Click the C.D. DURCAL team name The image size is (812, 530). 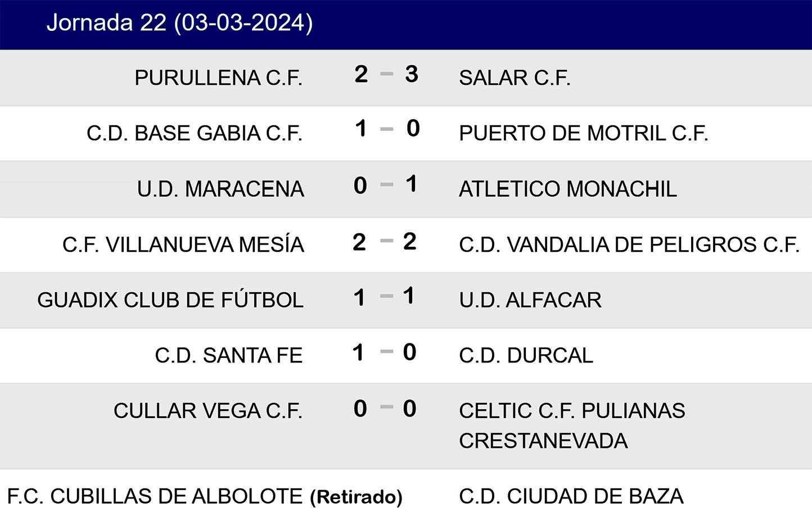point(526,355)
